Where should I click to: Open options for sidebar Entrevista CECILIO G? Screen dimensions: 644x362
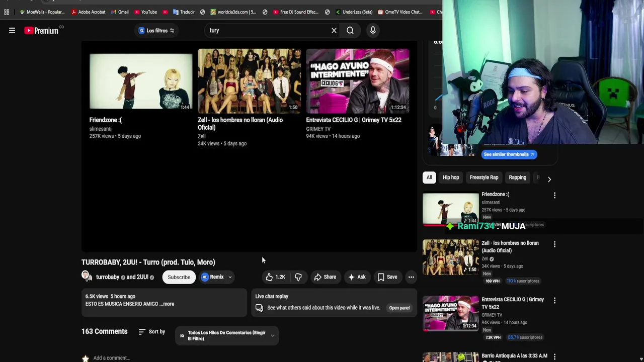(x=555, y=301)
